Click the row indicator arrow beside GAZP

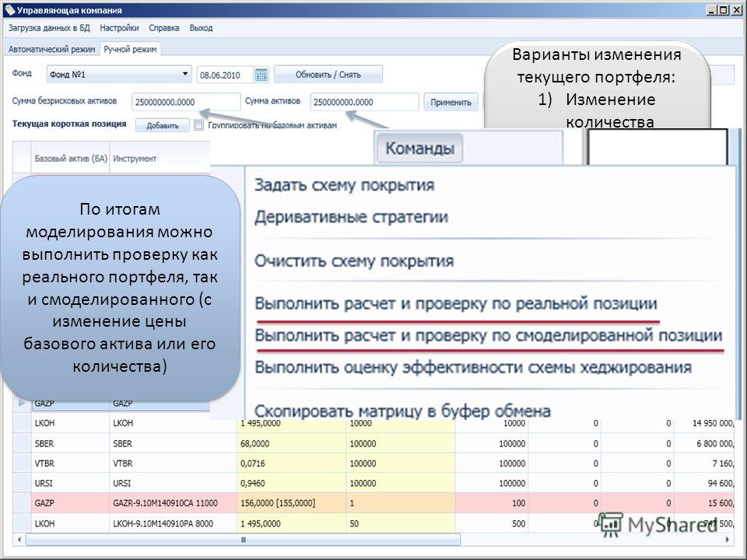(x=22, y=403)
